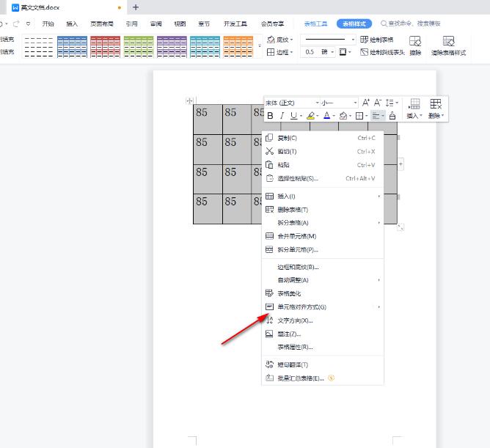Select 复制(C) from context menu
The width and height of the screenshot is (490, 448).
coord(323,138)
